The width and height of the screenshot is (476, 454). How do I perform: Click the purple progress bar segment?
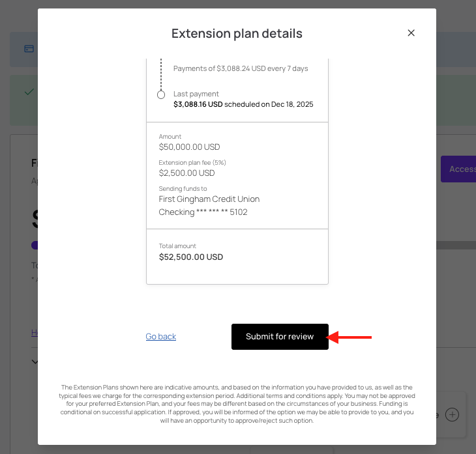click(x=35, y=245)
